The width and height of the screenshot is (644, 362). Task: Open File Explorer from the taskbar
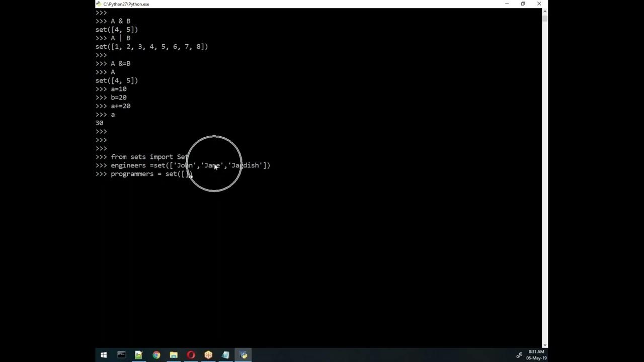coord(174,355)
